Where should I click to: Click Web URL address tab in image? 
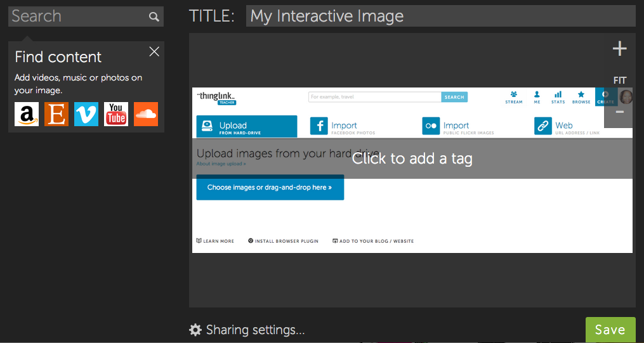point(567,126)
